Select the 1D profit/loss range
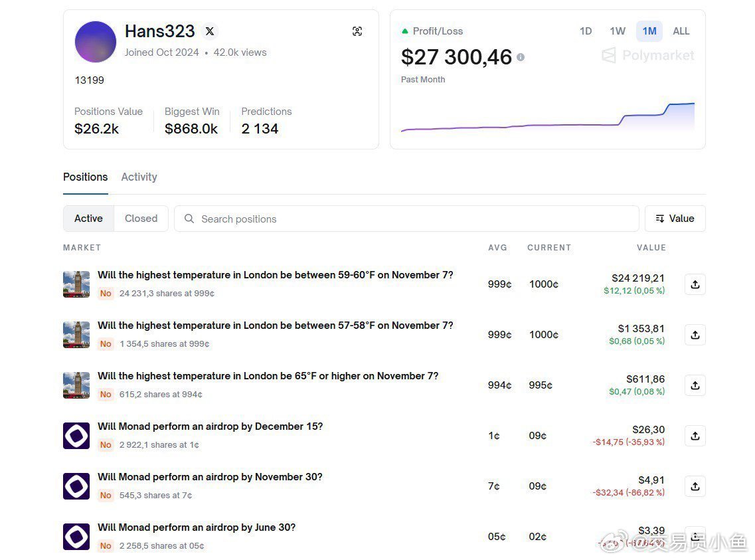 (x=586, y=31)
